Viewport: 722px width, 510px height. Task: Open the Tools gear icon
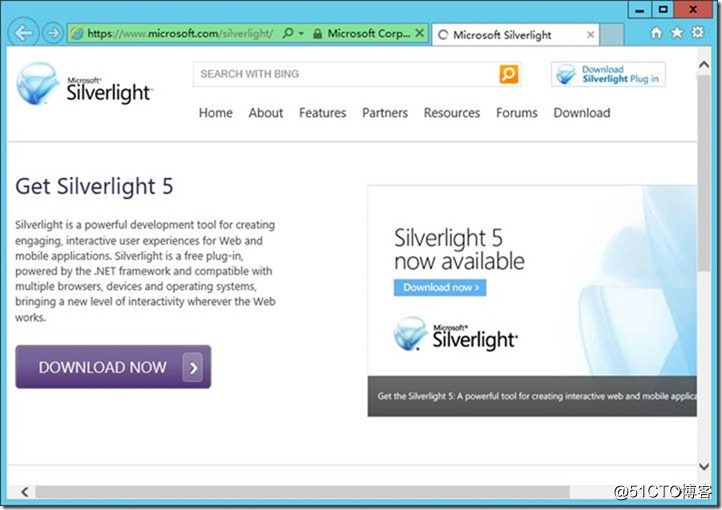[x=698, y=32]
